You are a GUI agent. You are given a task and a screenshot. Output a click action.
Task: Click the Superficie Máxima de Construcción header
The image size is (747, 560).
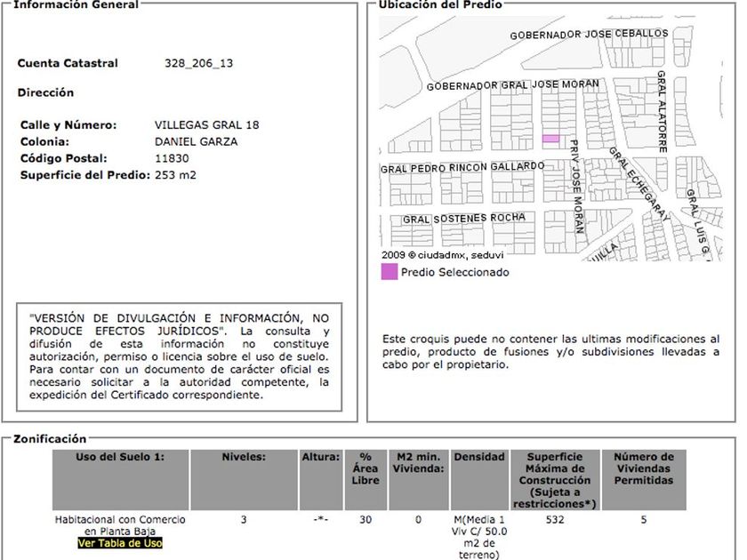click(555, 479)
